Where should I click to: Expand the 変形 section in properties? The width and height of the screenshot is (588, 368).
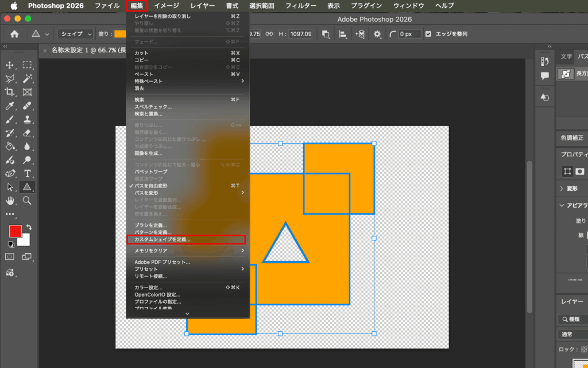click(x=571, y=189)
